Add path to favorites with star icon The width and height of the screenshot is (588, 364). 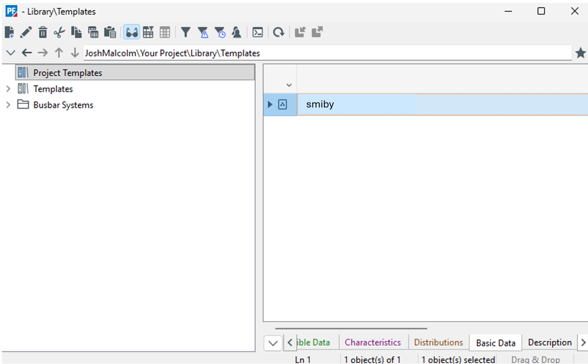point(580,53)
